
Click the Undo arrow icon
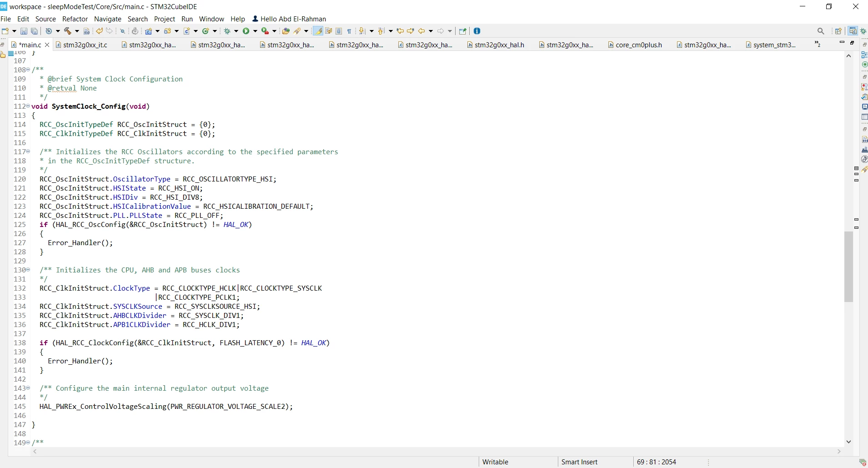pos(99,31)
